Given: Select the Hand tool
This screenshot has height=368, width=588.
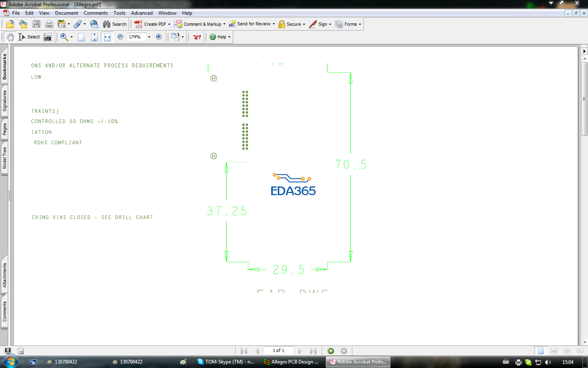Looking at the screenshot, I should [x=10, y=37].
